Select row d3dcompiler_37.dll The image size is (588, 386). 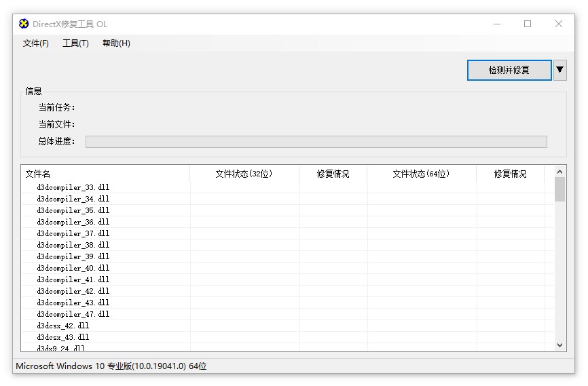coord(288,233)
